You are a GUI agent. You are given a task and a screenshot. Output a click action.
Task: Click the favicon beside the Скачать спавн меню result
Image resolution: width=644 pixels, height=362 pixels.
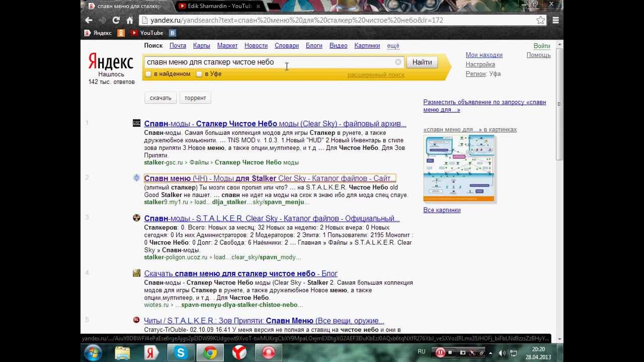pos(136,273)
